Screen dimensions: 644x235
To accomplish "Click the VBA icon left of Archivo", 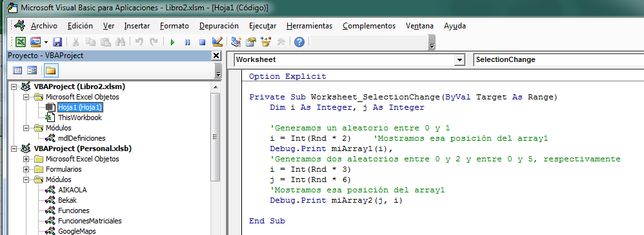I will click(x=19, y=25).
